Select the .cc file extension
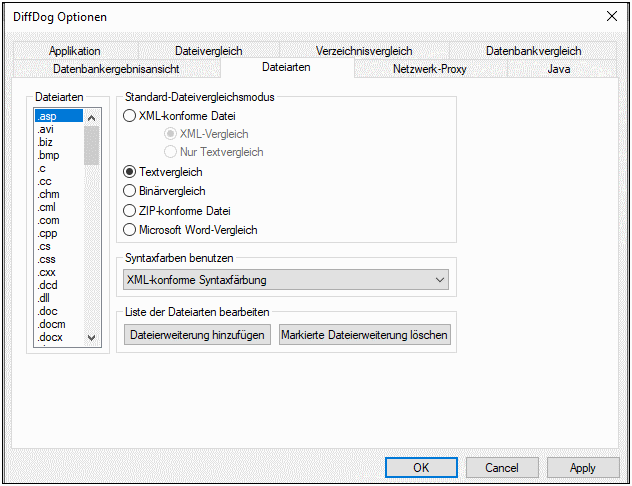Screen dimensions: 632x486 [x=59, y=181]
